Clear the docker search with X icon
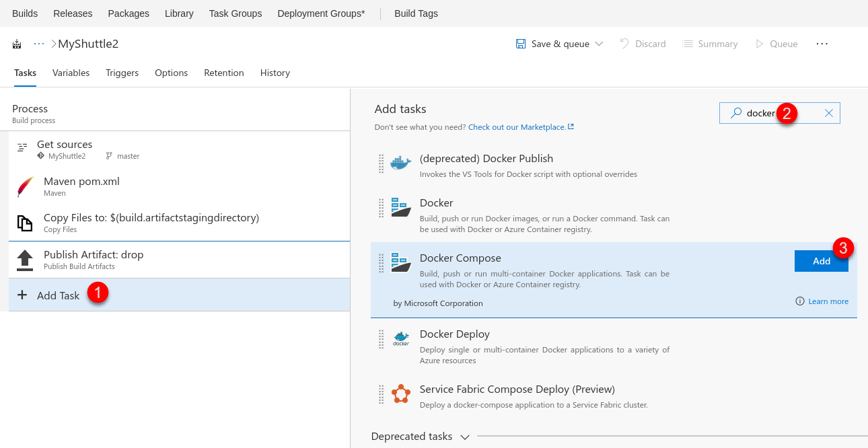Viewport: 868px width, 448px height. [829, 113]
